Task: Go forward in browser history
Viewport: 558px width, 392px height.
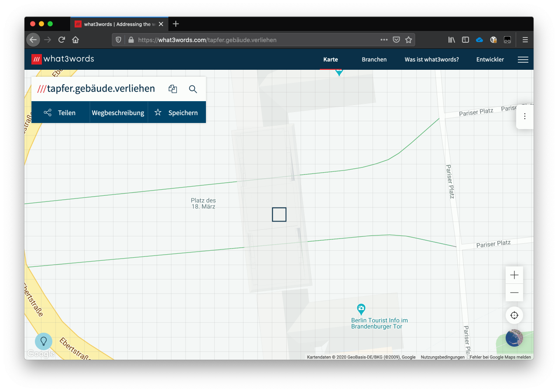Action: point(48,40)
